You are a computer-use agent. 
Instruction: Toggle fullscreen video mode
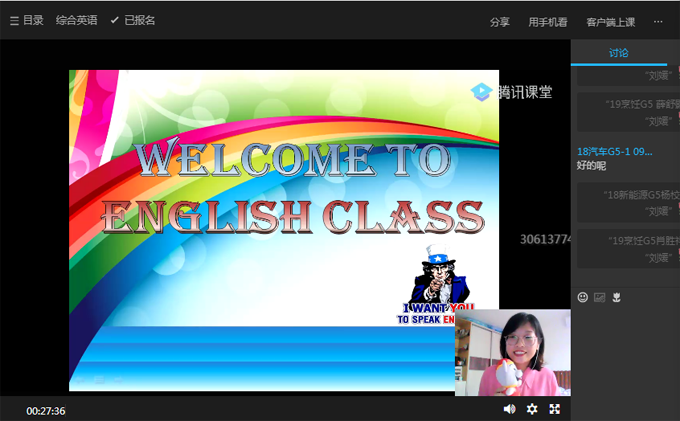tap(555, 409)
